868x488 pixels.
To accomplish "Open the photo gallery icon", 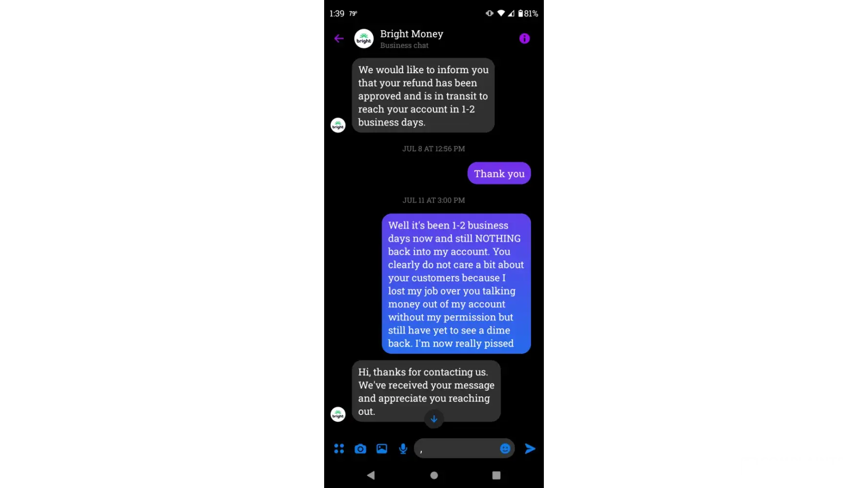I will 382,448.
